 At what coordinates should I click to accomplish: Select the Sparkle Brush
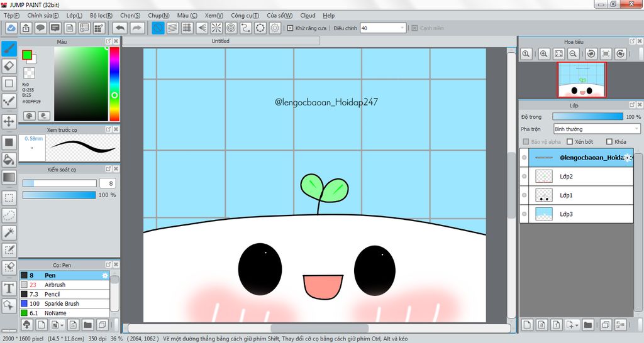tap(65, 303)
